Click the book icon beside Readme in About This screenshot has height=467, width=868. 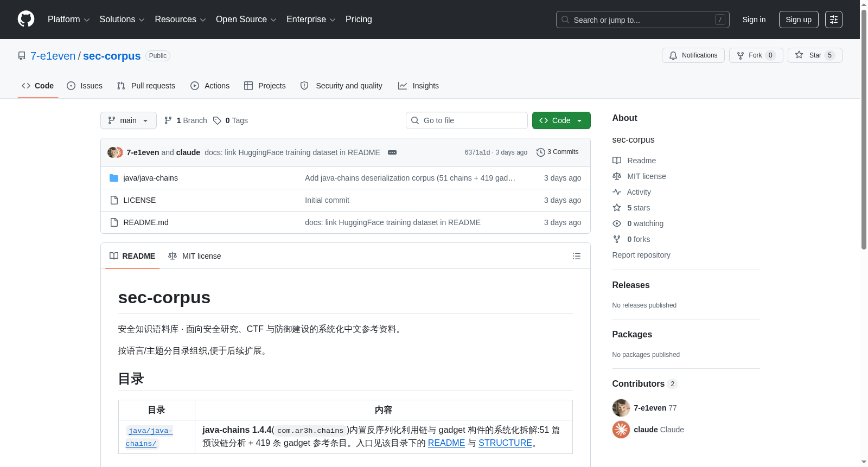tap(617, 161)
